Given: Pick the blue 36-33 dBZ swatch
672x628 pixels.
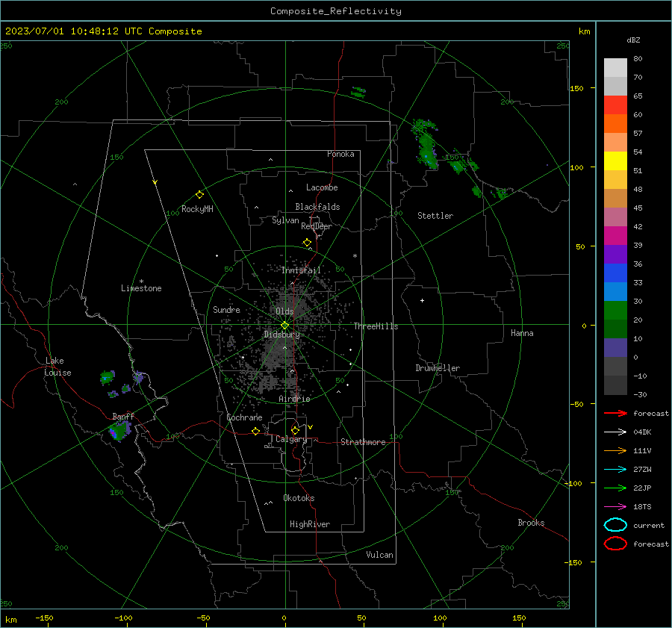Looking at the screenshot, I should click(615, 273).
